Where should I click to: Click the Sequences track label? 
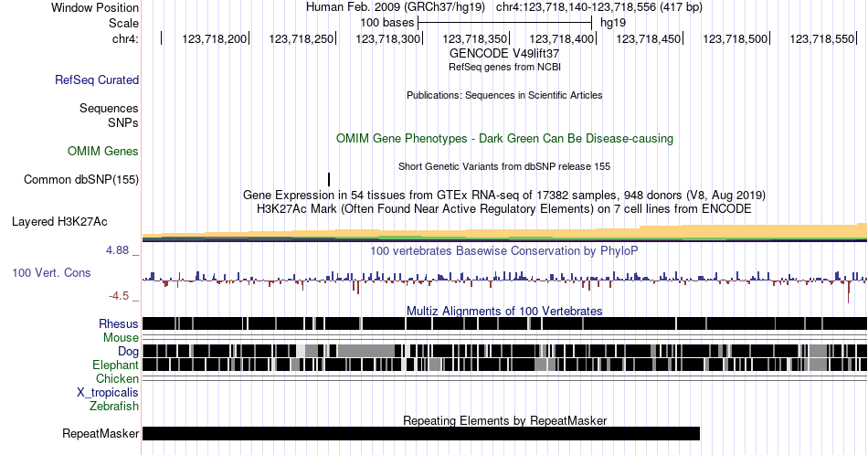(109, 108)
